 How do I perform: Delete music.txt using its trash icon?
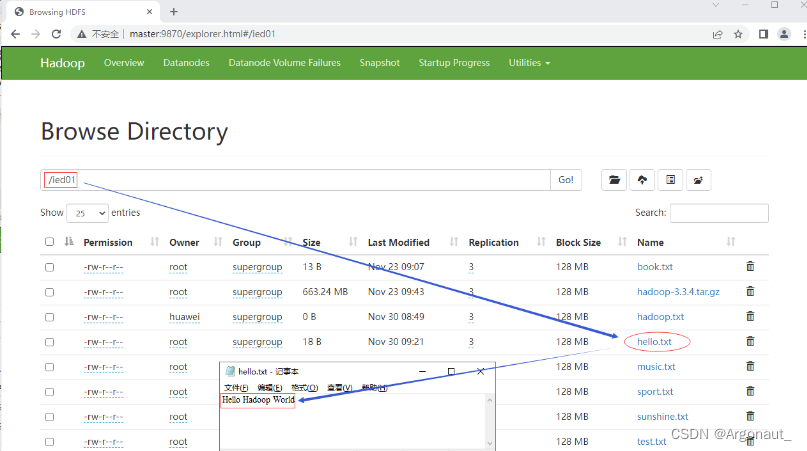pyautogui.click(x=750, y=366)
